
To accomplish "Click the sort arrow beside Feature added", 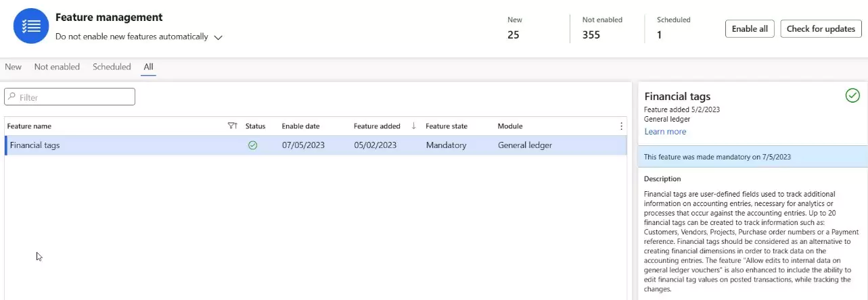I will 413,126.
